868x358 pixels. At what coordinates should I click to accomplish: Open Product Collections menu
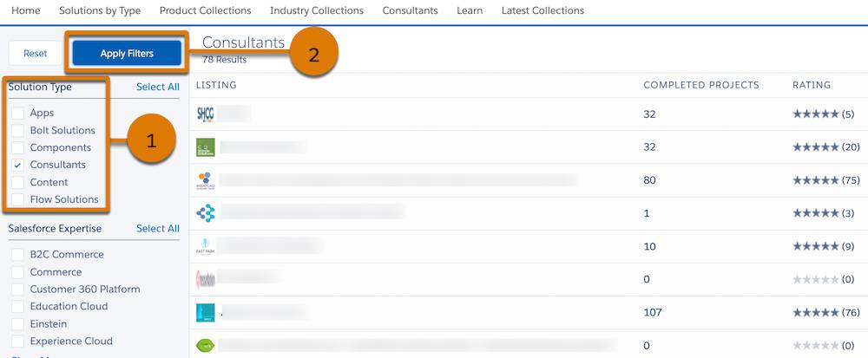click(x=206, y=10)
